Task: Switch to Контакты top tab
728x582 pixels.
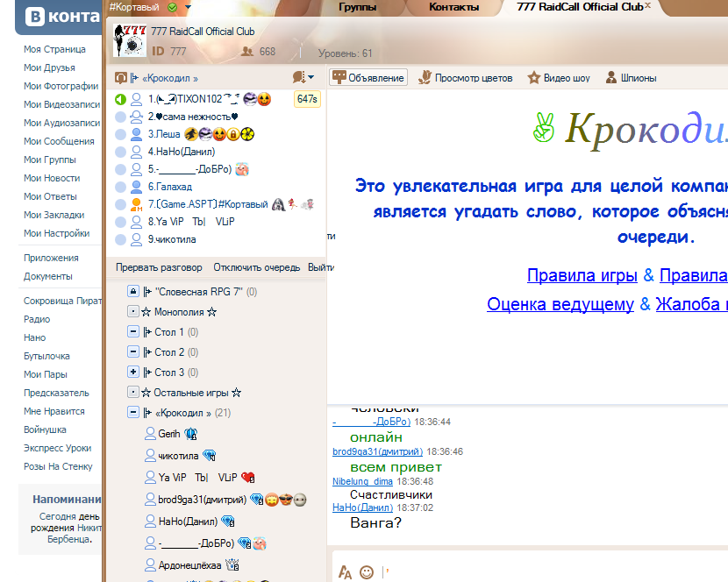Action: pyautogui.click(x=453, y=7)
